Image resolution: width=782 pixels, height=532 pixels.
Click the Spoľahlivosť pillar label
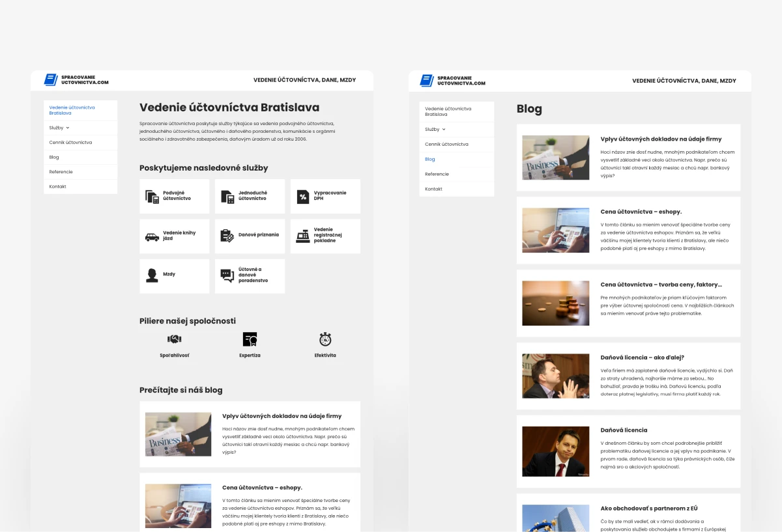click(x=174, y=356)
